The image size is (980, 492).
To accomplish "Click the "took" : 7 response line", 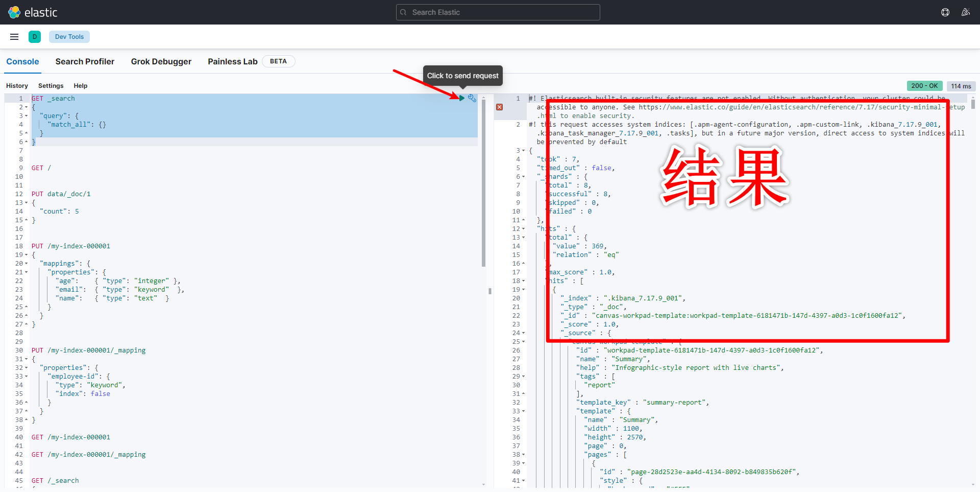I will (558, 159).
